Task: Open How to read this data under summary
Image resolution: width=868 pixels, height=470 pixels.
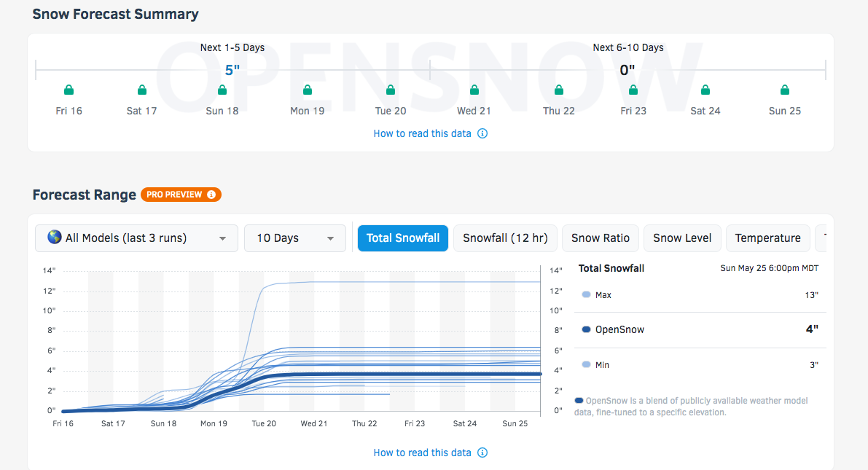Action: 430,133
